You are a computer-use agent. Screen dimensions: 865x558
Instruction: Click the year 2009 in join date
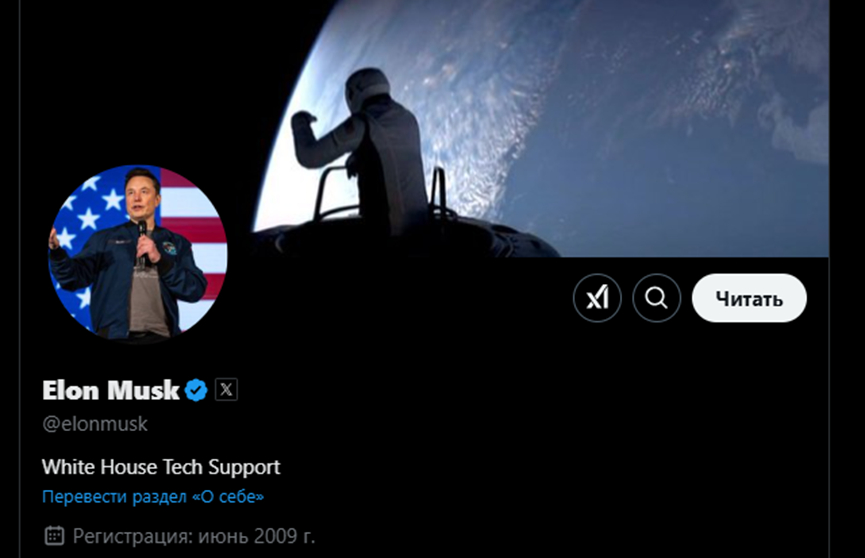(x=276, y=536)
